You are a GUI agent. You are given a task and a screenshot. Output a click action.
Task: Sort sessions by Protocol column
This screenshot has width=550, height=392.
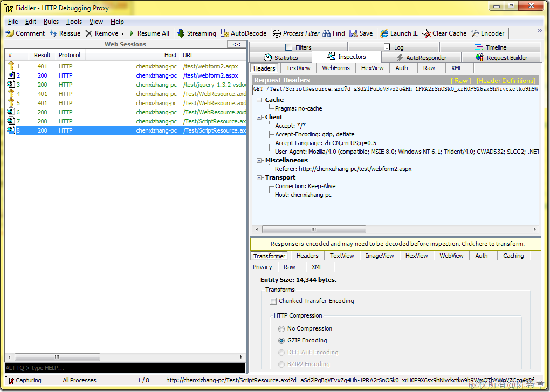70,55
